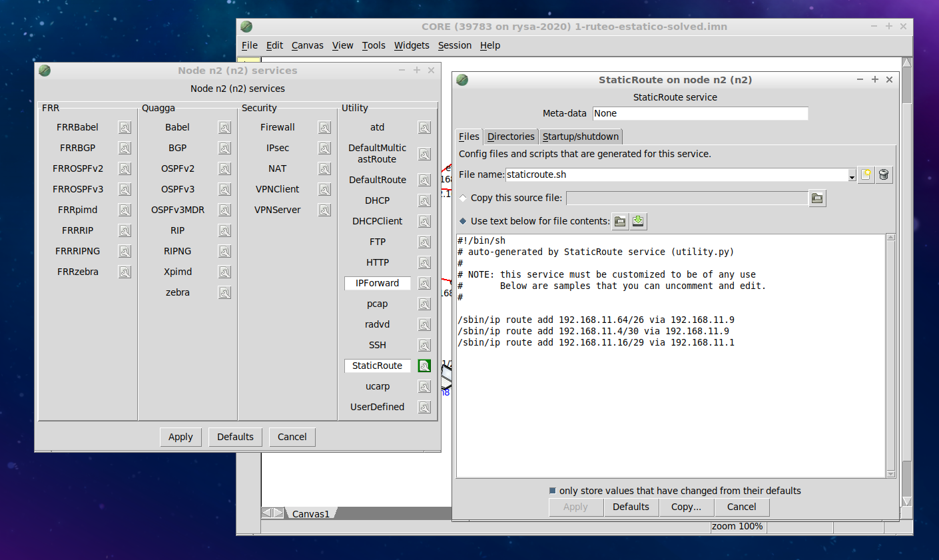This screenshot has height=560, width=939.
Task: Expand the File name dropdown arrow
Action: [852, 176]
